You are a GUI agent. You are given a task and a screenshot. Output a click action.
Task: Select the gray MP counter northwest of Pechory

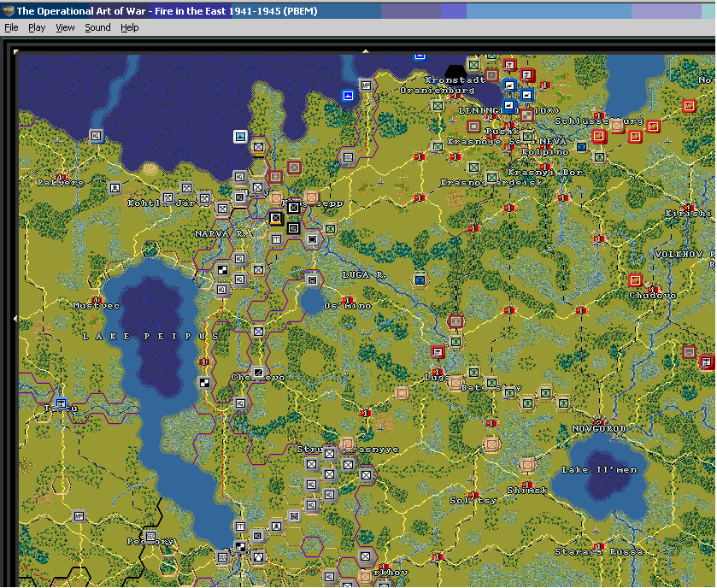pyautogui.click(x=79, y=517)
